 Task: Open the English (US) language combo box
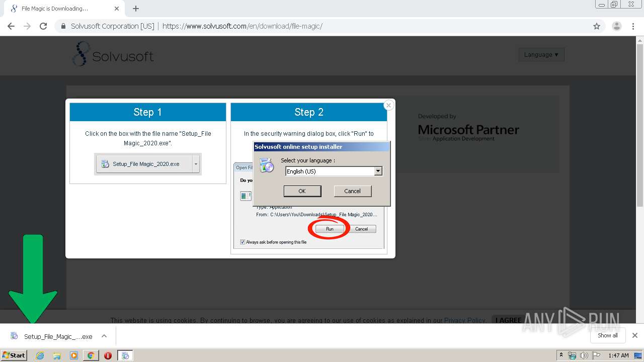click(334, 171)
